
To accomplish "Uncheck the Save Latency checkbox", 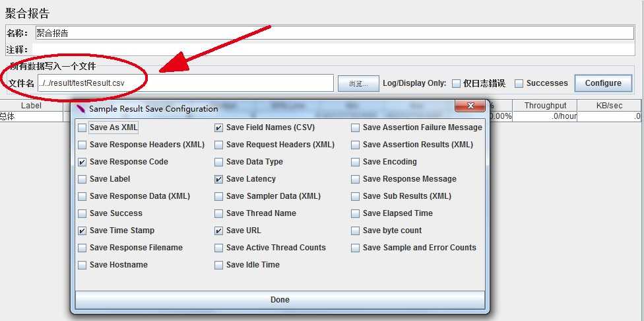I will pyautogui.click(x=219, y=180).
